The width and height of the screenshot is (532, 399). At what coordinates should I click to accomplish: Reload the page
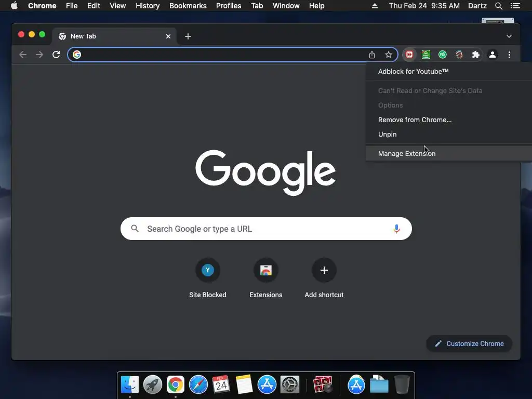56,55
